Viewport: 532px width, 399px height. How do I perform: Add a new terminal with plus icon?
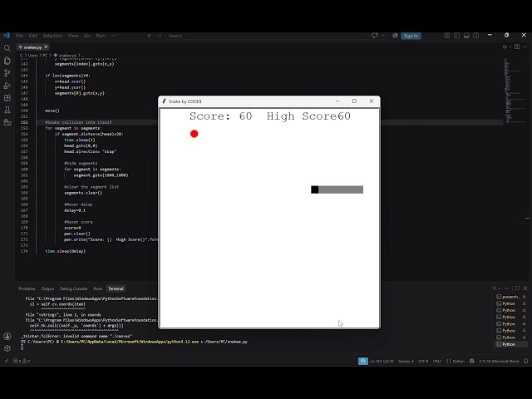(x=494, y=288)
